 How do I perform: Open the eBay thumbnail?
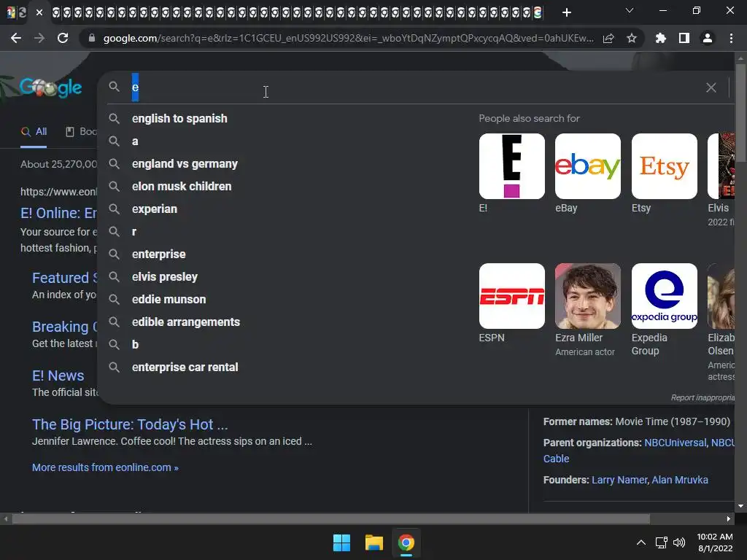(588, 166)
